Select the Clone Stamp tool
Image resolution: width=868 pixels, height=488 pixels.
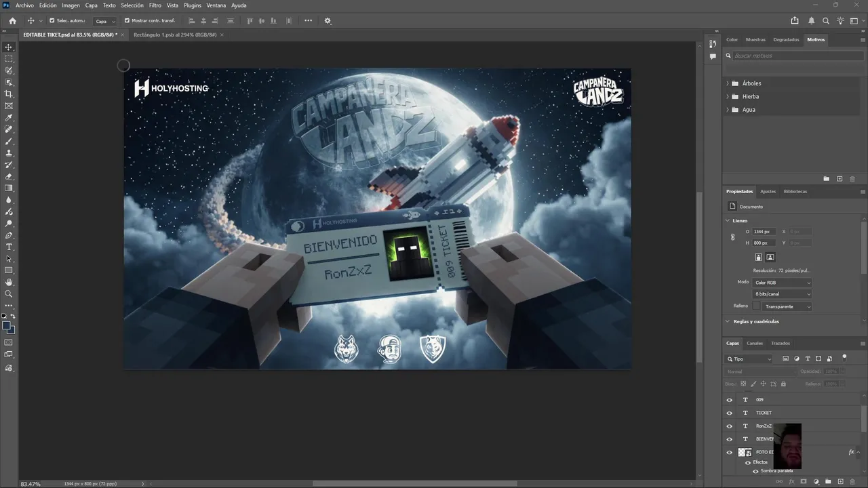pos(9,153)
